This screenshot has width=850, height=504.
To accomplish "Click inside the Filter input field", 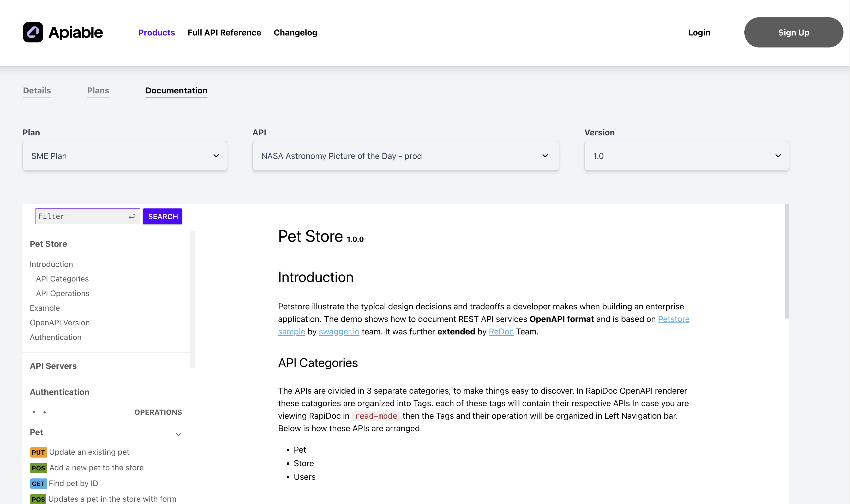I will tap(78, 216).
